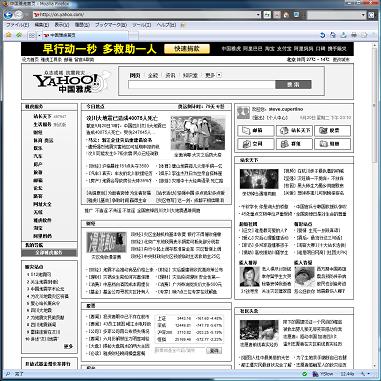Click the wrench icon at status bar right
This screenshot has height=381, width=381.
coord(362,374)
